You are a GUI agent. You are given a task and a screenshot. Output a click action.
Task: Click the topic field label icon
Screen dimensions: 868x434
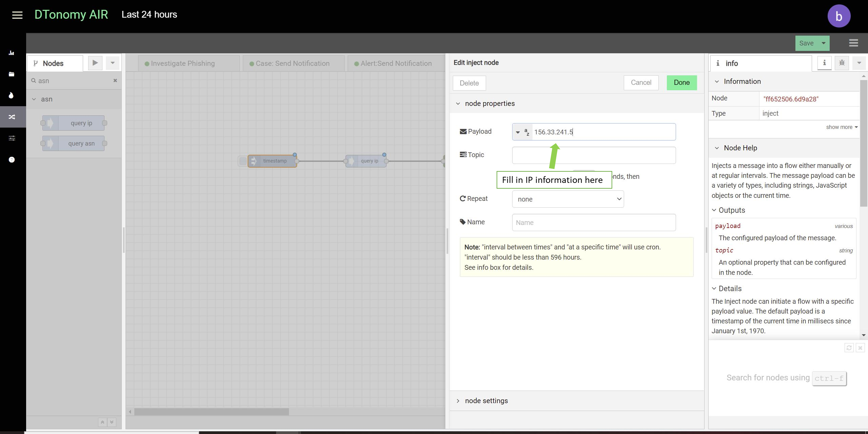[463, 155]
